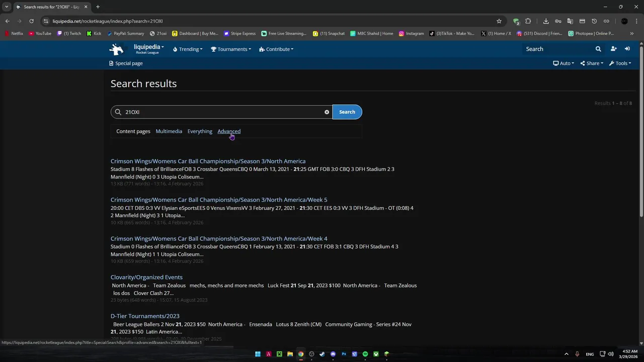This screenshot has width=644, height=362.
Task: Click the microphone tray icon
Action: point(577,354)
